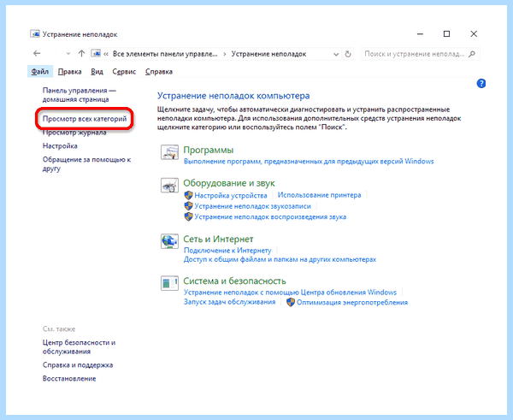The image size is (513, 420).
Task: Click the Программы category icon
Action: pos(169,152)
